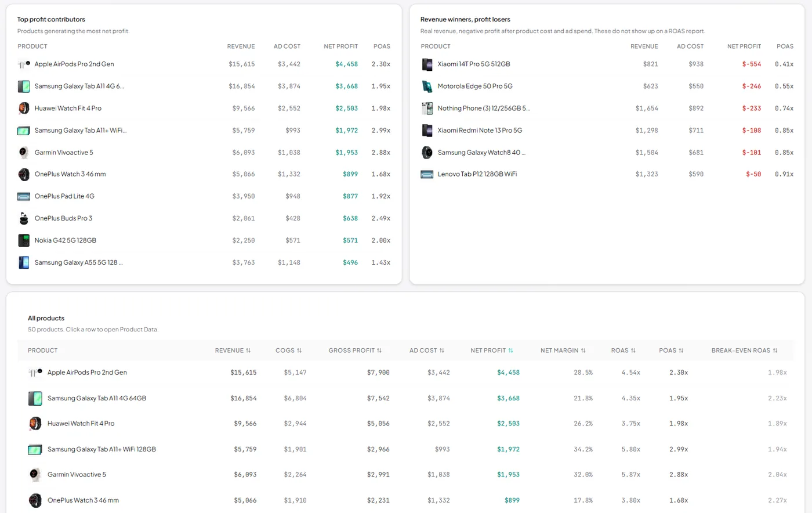Click Lenovo Tab P12 128GB WiFi product name
The image size is (812, 513).
point(477,174)
